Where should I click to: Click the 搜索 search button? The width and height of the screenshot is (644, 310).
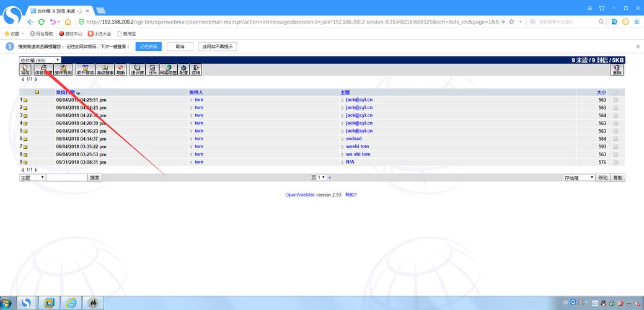click(95, 178)
